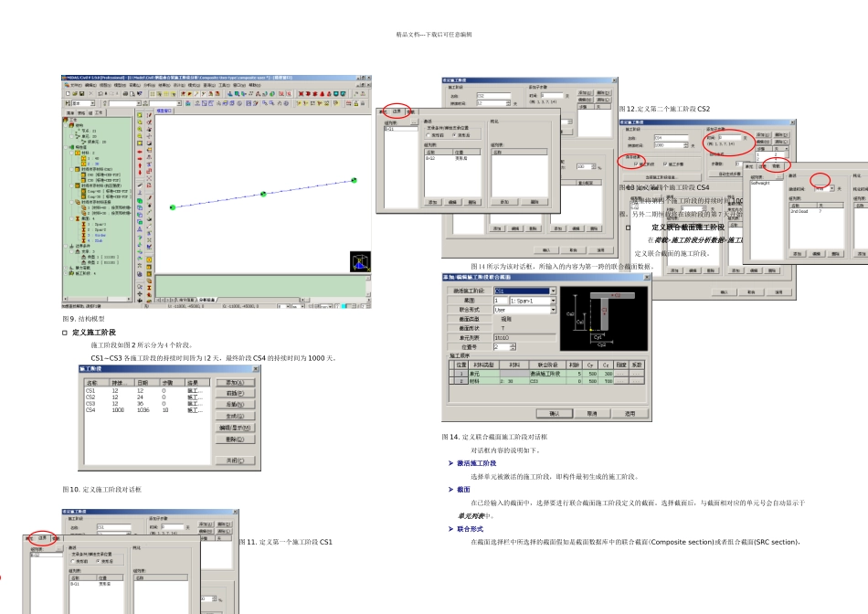The height and width of the screenshot is (614, 868).
Task: Click 关闭(C) button in 施工阶段 list dialog
Action: click(235, 460)
